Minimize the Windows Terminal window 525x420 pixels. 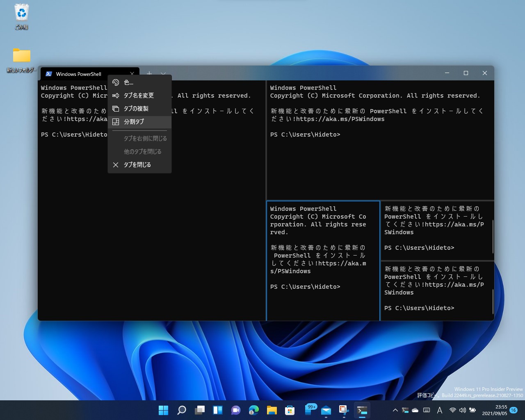click(447, 73)
